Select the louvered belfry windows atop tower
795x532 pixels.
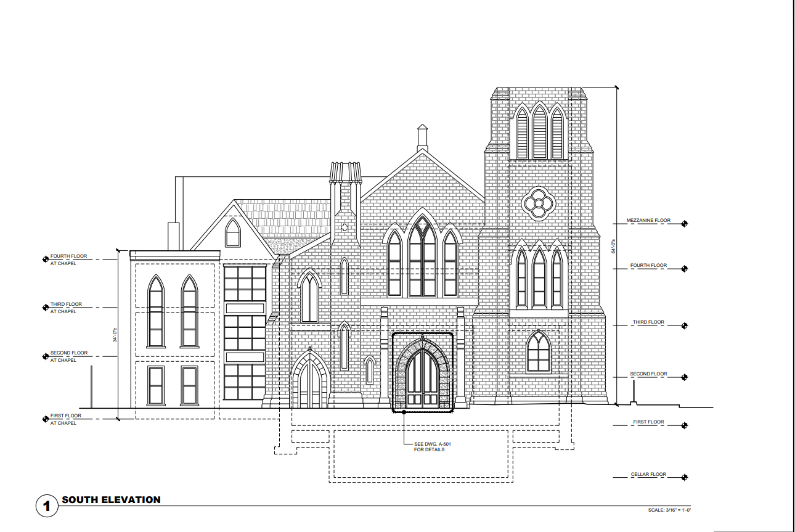(x=540, y=131)
